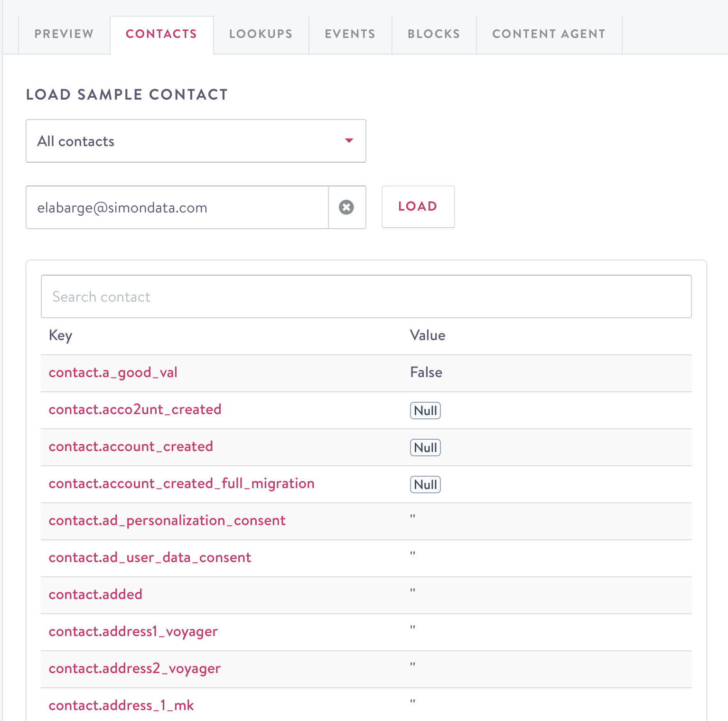The image size is (728, 721).
Task: Click the LOAD button
Action: (418, 207)
